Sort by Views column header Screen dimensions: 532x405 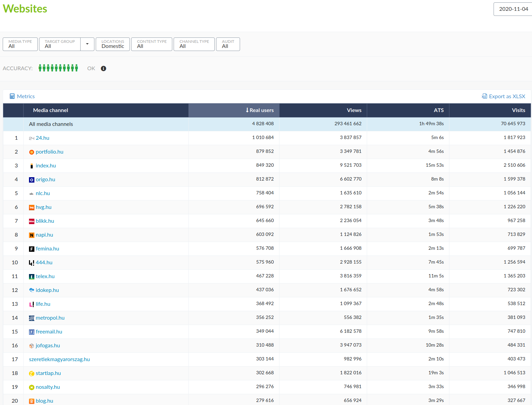coord(323,110)
